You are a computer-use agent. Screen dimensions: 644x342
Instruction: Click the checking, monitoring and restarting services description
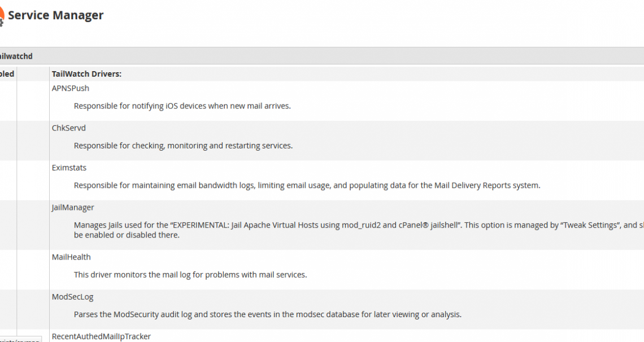coord(183,146)
